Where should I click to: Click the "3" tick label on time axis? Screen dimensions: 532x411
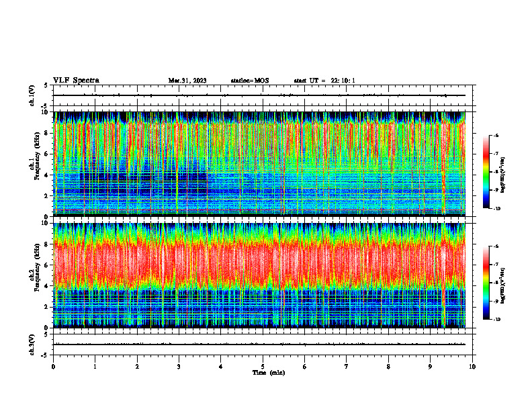coord(179,367)
